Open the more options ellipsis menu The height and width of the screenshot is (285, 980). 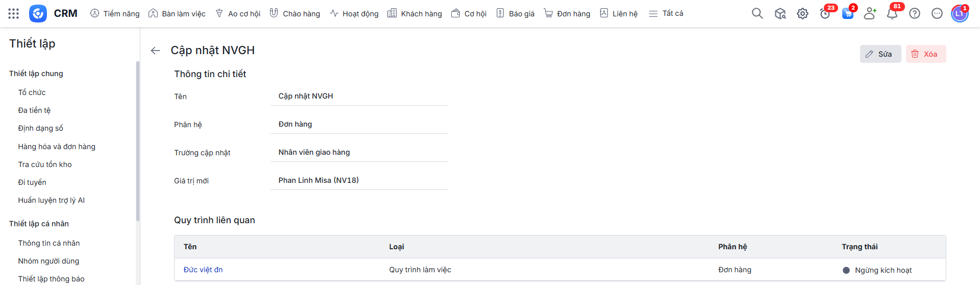point(937,14)
